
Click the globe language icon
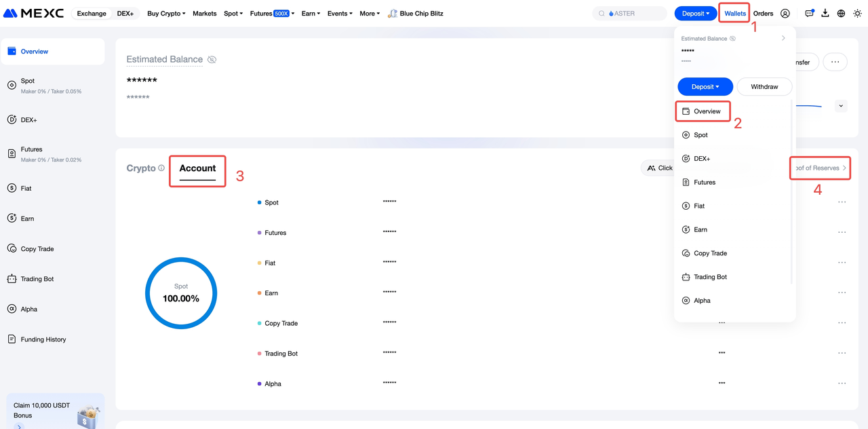[x=841, y=14]
